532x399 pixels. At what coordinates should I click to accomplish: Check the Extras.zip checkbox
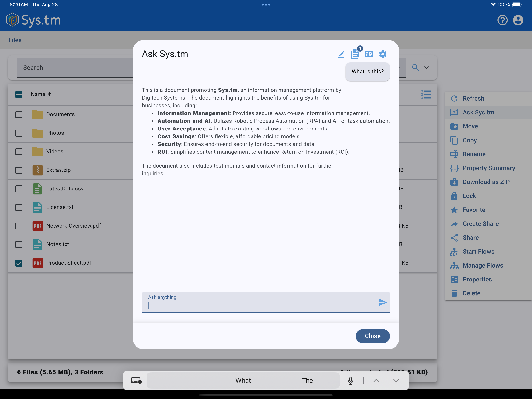point(19,170)
